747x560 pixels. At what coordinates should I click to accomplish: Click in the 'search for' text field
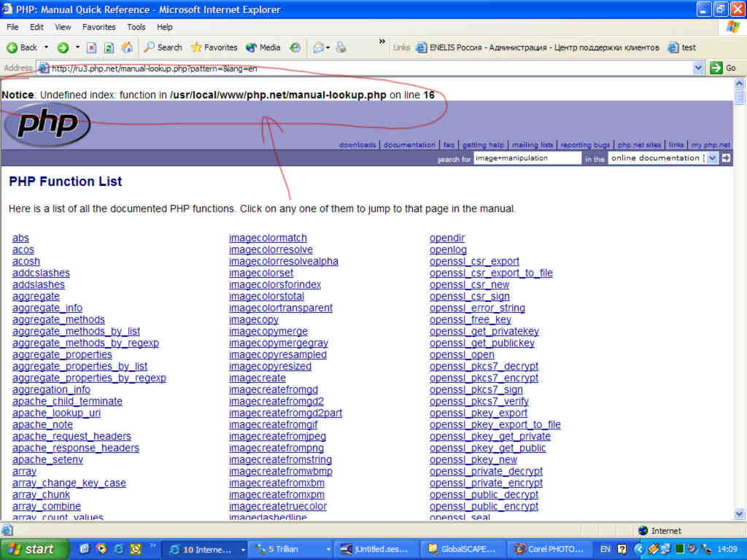tap(527, 158)
